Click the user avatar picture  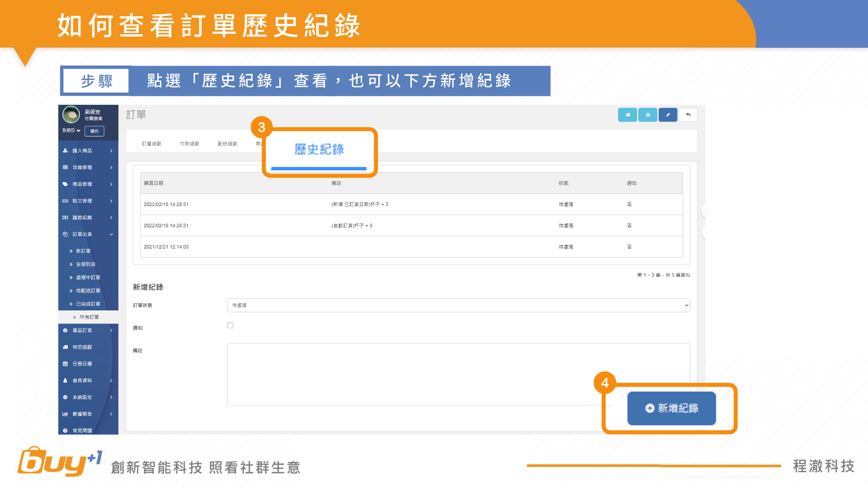pos(71,114)
